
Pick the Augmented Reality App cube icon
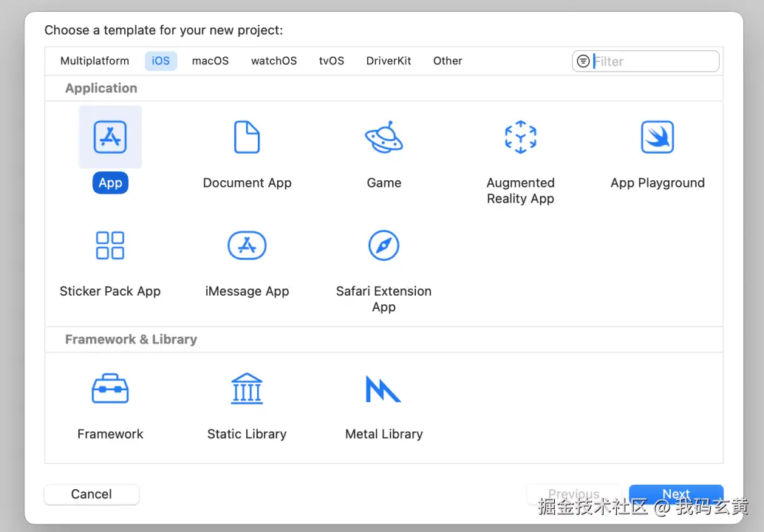(x=520, y=137)
